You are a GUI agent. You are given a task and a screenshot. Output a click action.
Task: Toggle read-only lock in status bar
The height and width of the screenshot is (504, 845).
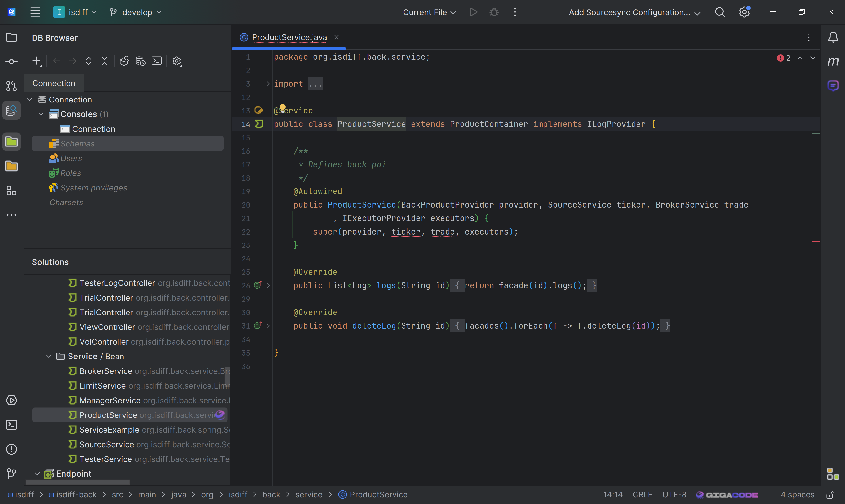tap(830, 495)
